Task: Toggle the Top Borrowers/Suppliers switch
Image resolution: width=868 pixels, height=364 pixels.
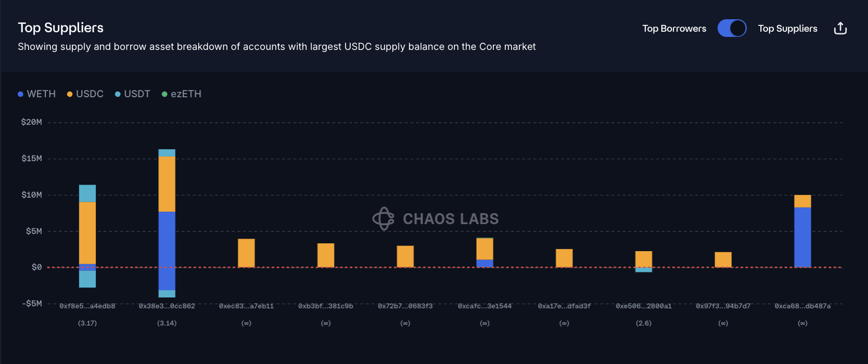Action: pos(732,29)
